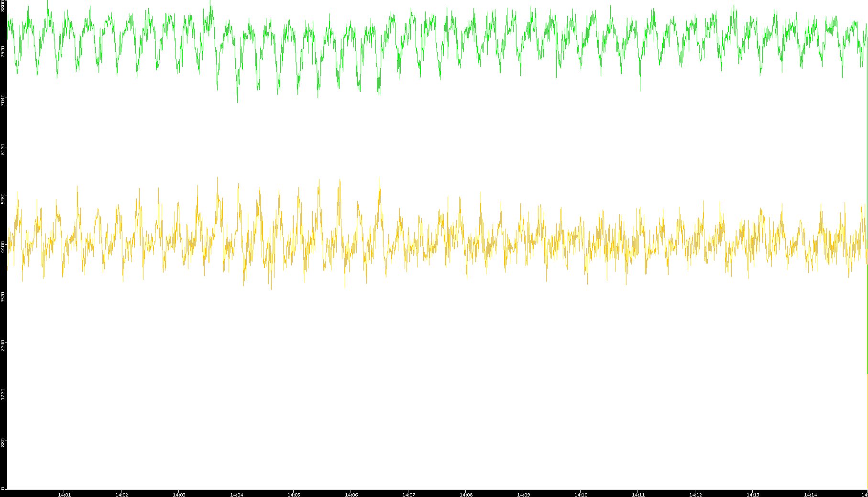Click the 14:12 time axis label

click(695, 495)
